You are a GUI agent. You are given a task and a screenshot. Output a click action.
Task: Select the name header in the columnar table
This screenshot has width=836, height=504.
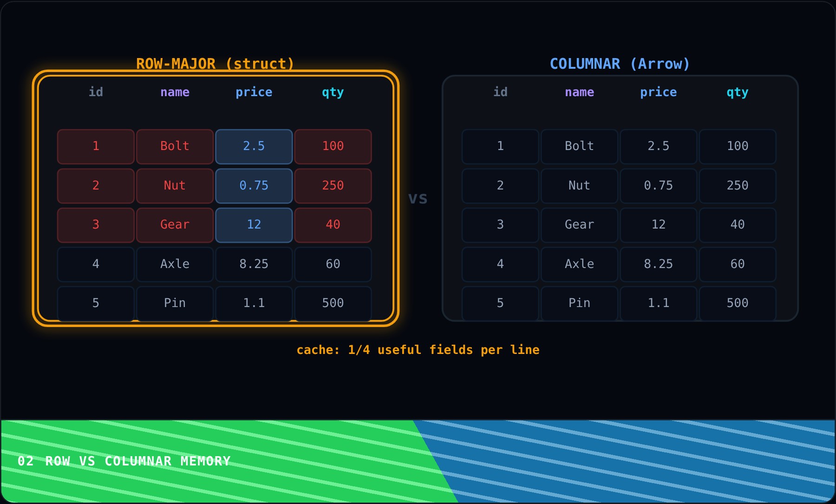pyautogui.click(x=580, y=92)
